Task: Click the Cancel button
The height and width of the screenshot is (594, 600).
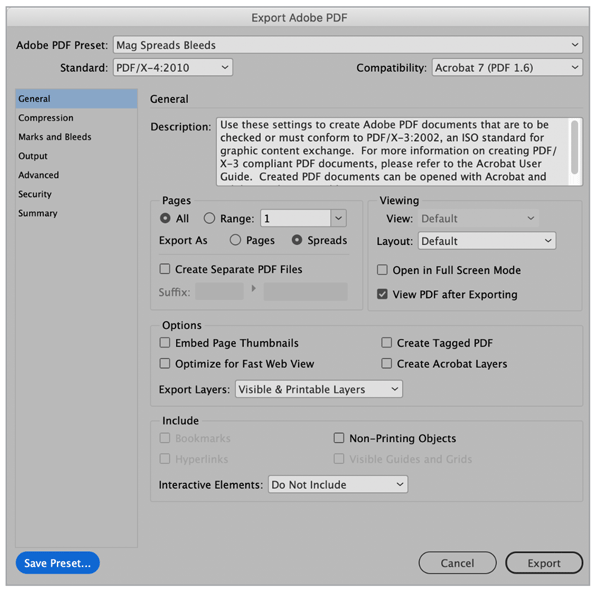Action: pyautogui.click(x=457, y=563)
